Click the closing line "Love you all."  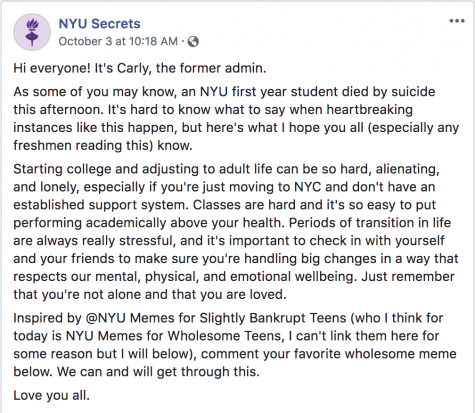click(52, 395)
